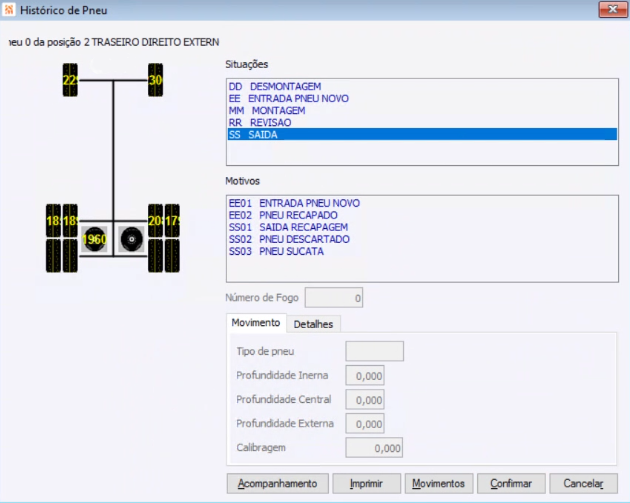Viewport: 630px width, 503px height.
Task: Open Movimentos button
Action: click(x=439, y=483)
